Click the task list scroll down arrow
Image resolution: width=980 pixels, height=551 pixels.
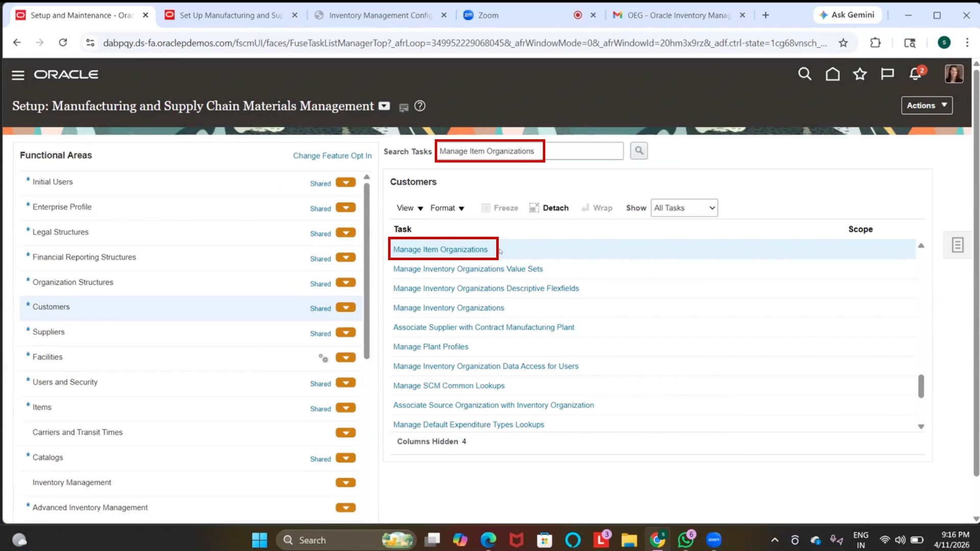pos(921,427)
